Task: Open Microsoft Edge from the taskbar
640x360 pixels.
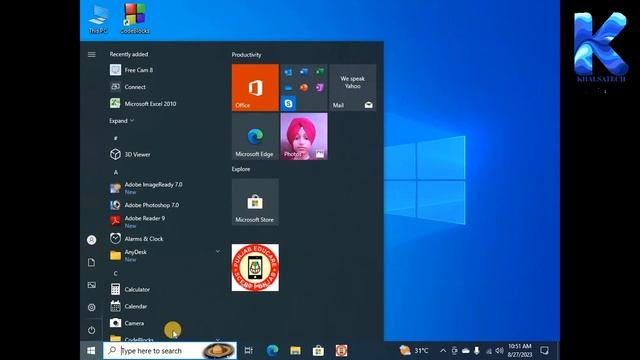Action: point(272,351)
